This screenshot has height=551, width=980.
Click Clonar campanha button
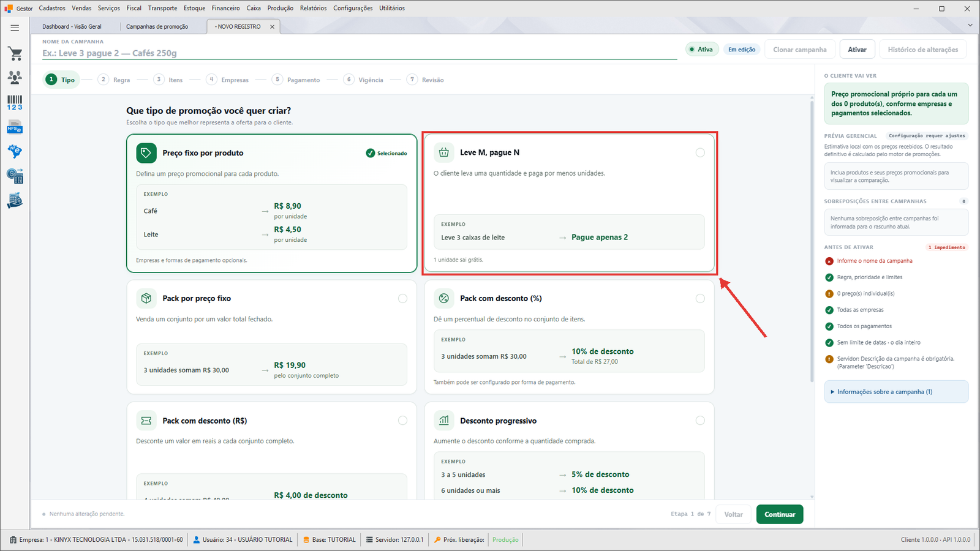[799, 50]
